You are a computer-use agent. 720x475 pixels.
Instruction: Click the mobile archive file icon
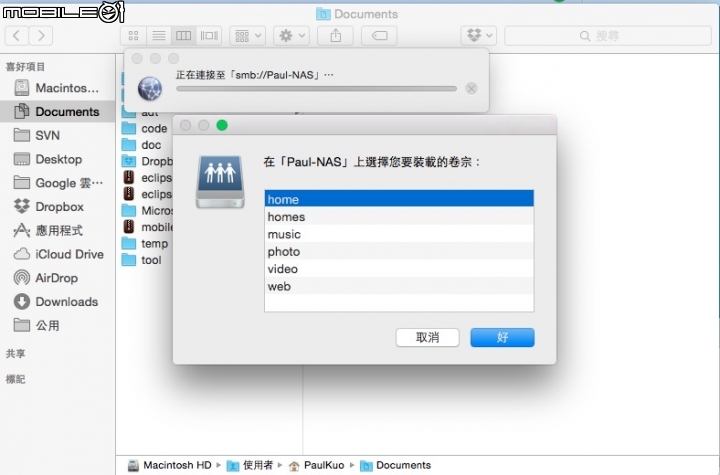click(129, 226)
